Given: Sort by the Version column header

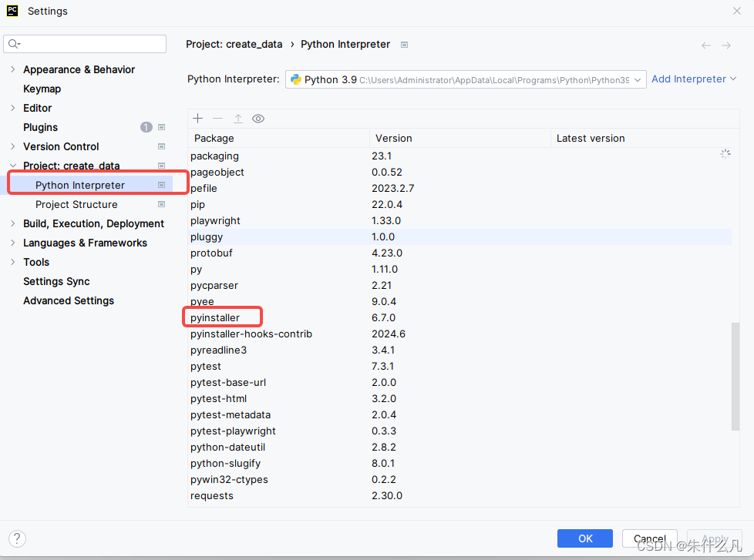Looking at the screenshot, I should tap(459, 139).
